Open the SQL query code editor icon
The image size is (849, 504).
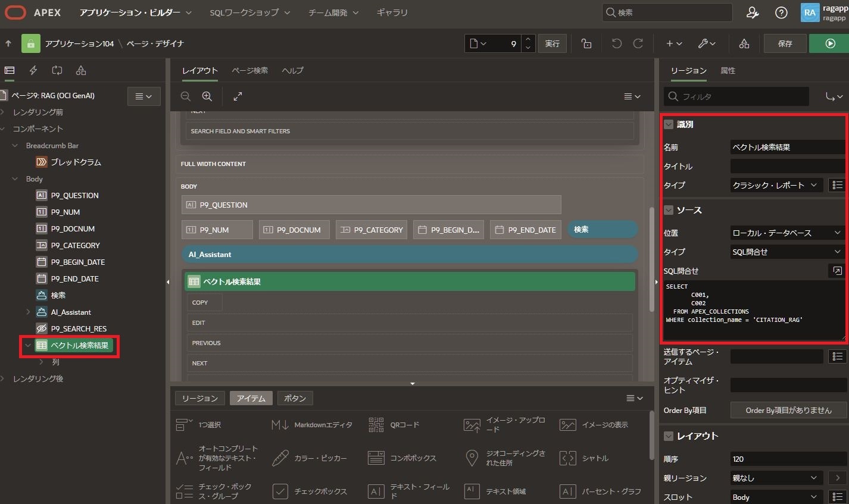[x=837, y=271]
